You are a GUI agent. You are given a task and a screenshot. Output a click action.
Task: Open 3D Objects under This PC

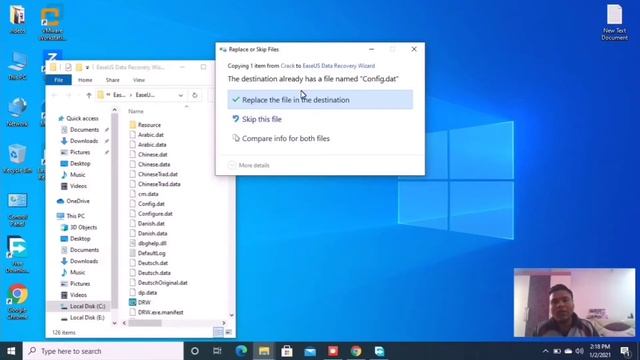[x=83, y=227]
